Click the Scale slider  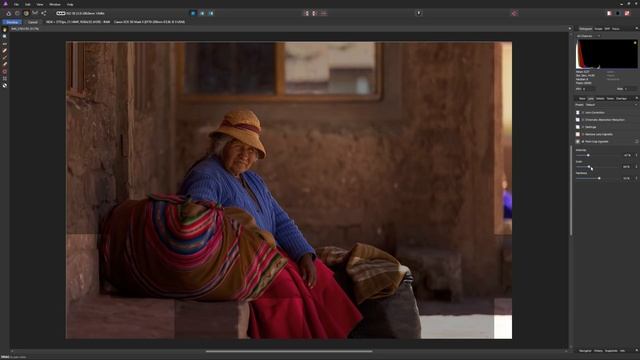[x=598, y=167]
